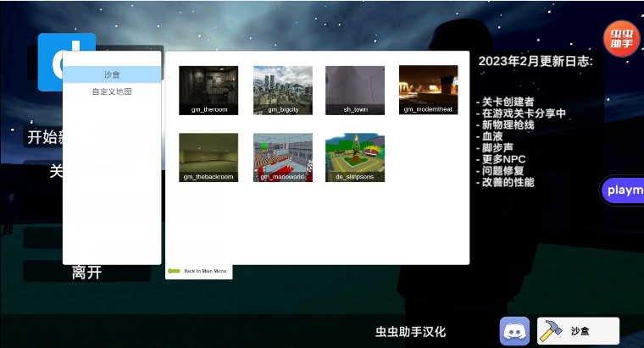Click the 脚步声 changelog line

coord(495,147)
